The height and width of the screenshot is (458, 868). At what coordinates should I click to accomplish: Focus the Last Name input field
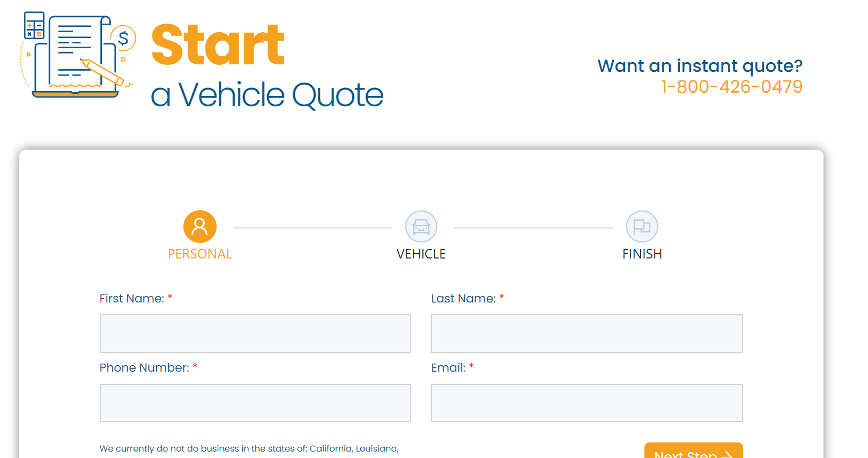point(587,334)
